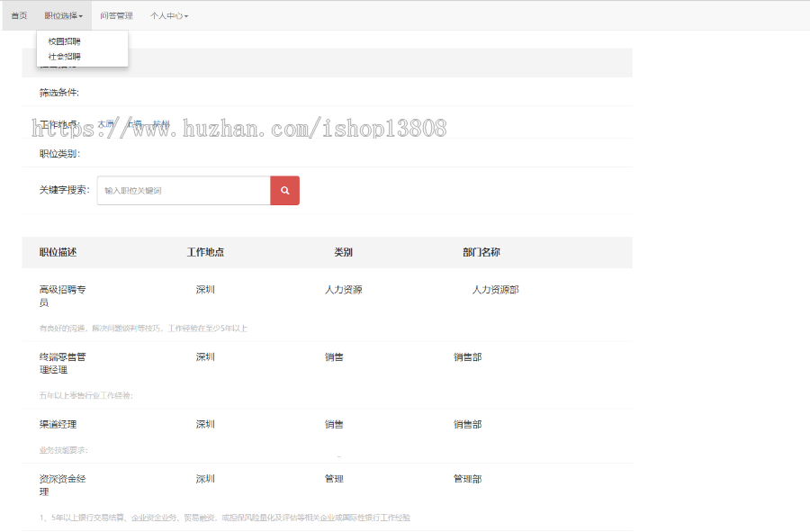The image size is (810, 532).
Task: Open the 职位选择 dropdown menu
Action: 66,14
